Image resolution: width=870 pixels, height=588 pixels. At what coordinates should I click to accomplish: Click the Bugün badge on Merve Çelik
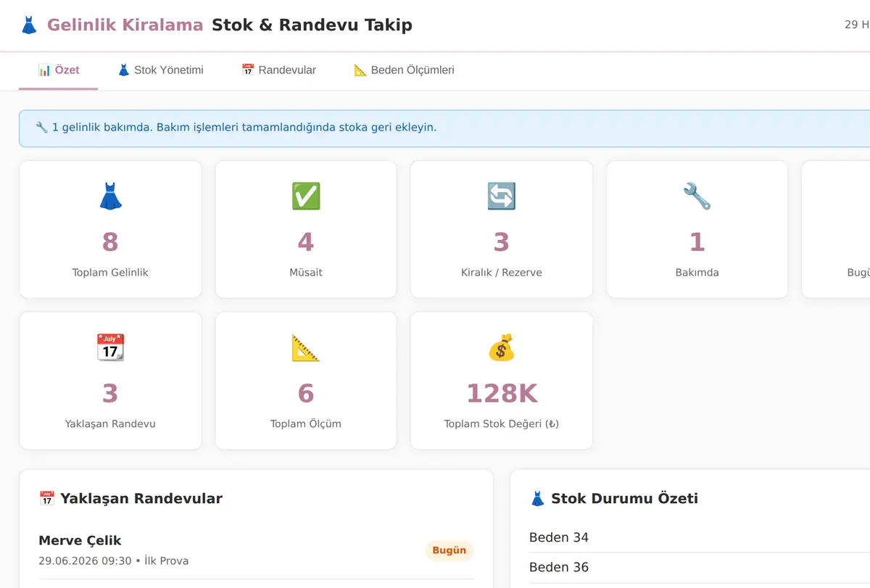click(x=449, y=550)
